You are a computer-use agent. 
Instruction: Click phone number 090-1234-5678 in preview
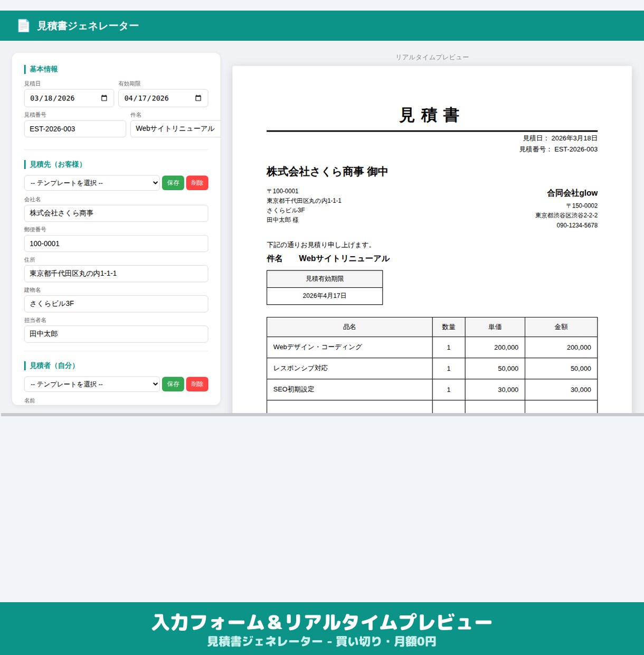(x=577, y=226)
